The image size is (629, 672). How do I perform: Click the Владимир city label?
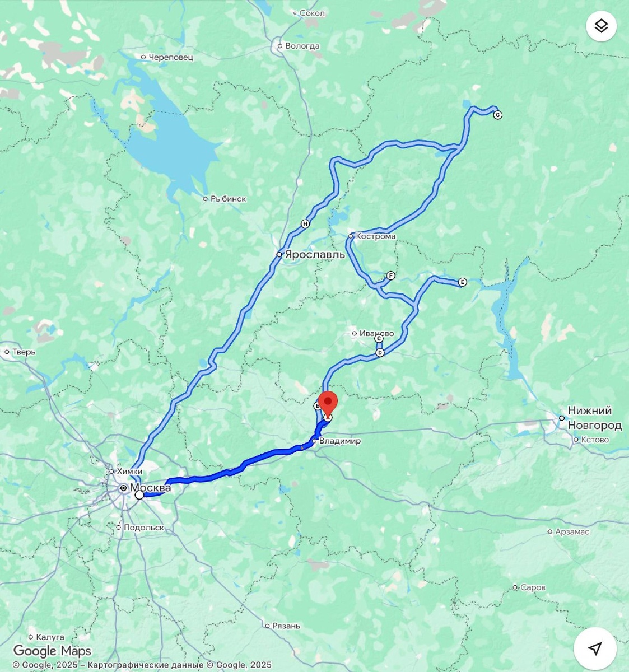click(340, 441)
